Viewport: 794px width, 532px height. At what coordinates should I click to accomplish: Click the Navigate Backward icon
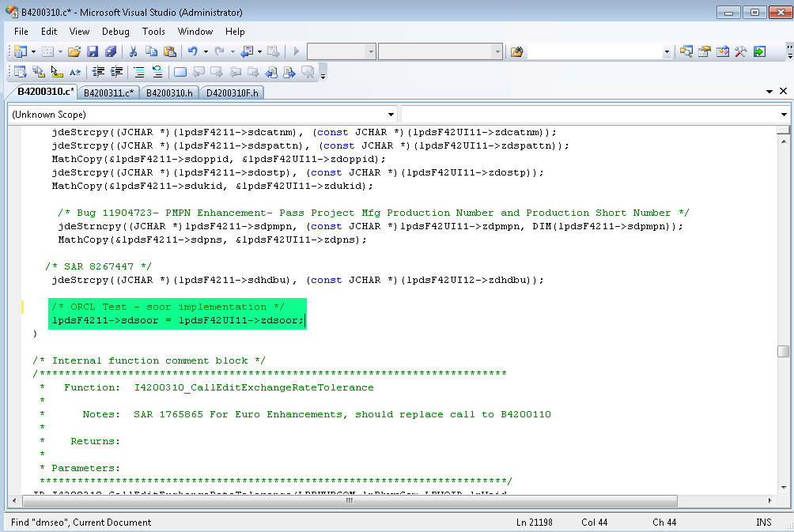247,51
